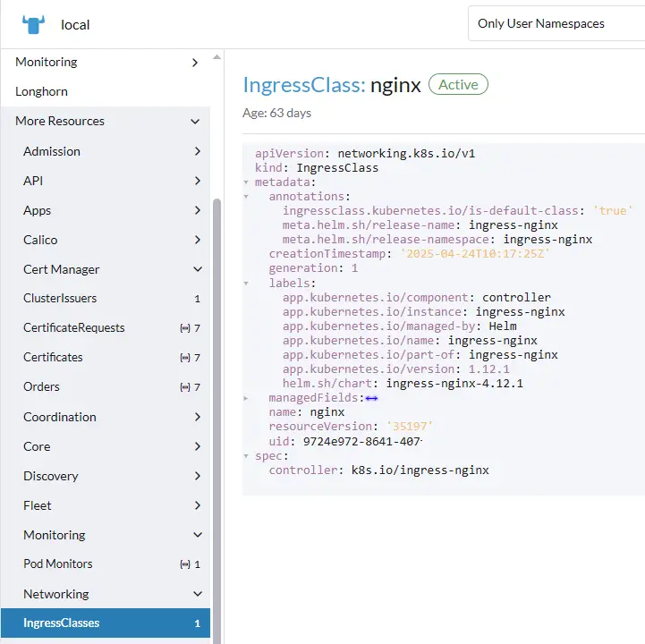This screenshot has height=644, width=645.
Task: Click the IngressClass: breadcrumb link
Action: coord(304,86)
